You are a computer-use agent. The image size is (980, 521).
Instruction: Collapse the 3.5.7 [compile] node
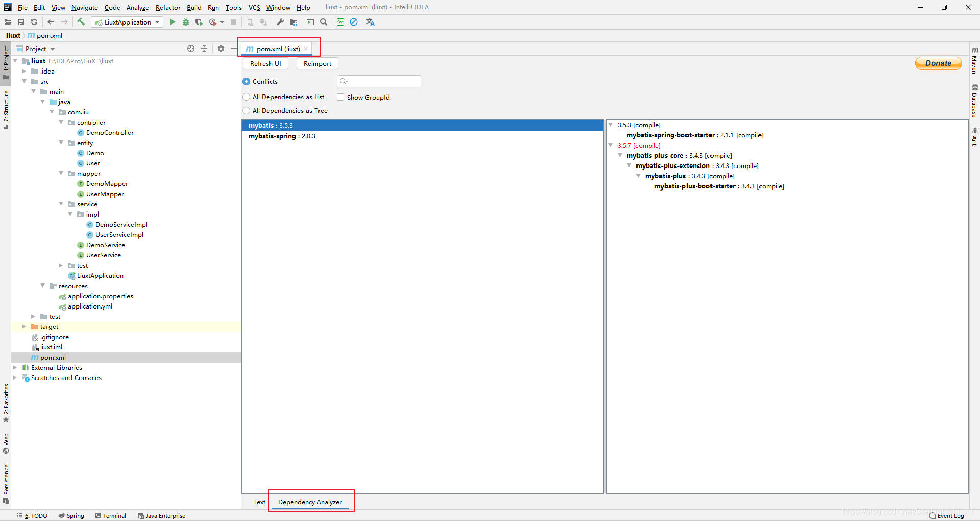[x=611, y=145]
